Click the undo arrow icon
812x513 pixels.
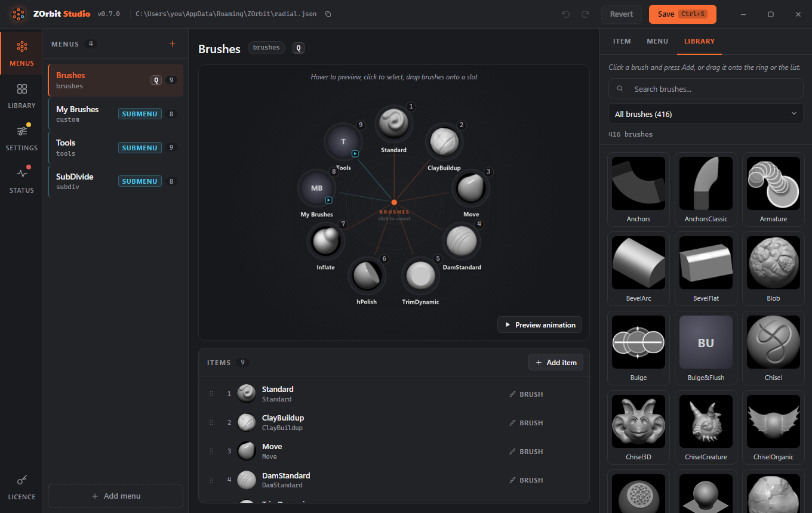pos(566,14)
